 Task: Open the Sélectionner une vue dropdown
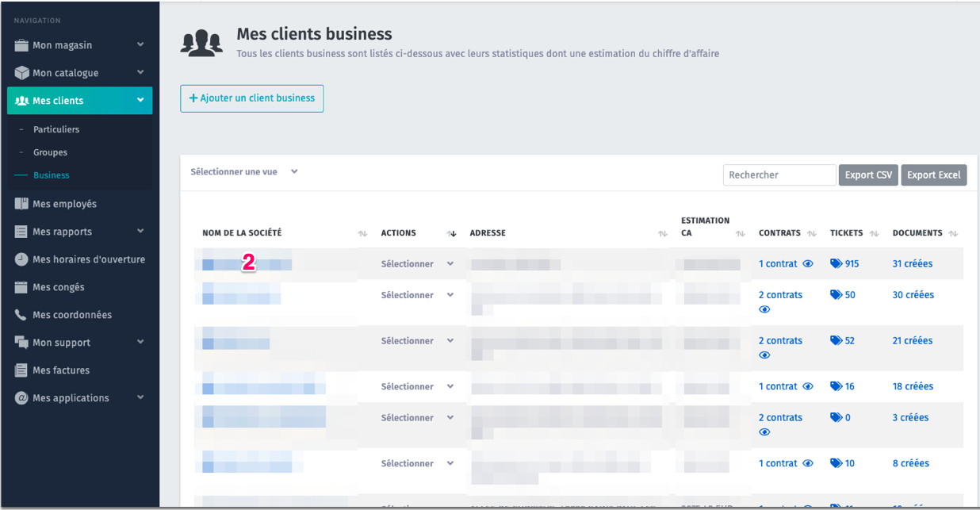[244, 171]
